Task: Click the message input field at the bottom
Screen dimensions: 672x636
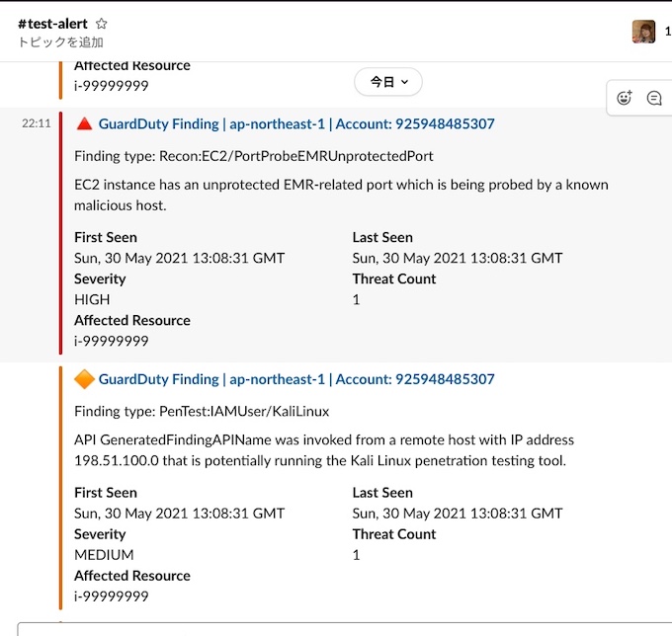Action: (345, 629)
